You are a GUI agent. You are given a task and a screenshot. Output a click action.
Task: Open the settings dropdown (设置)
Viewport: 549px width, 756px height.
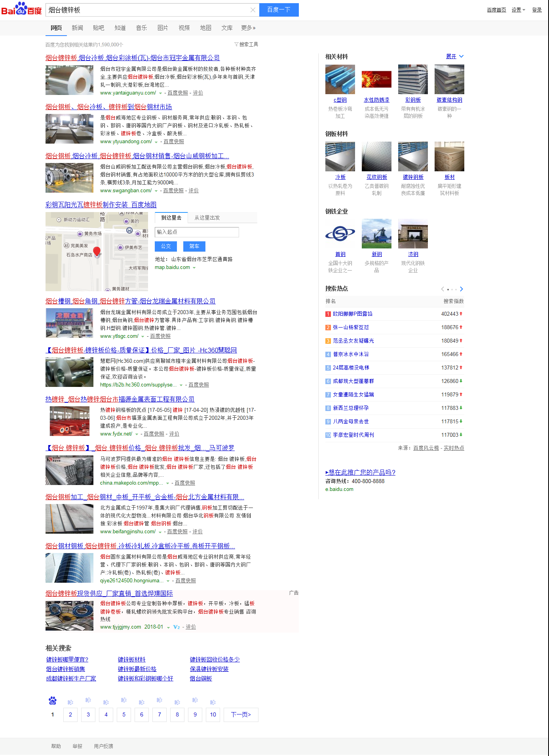[518, 10]
